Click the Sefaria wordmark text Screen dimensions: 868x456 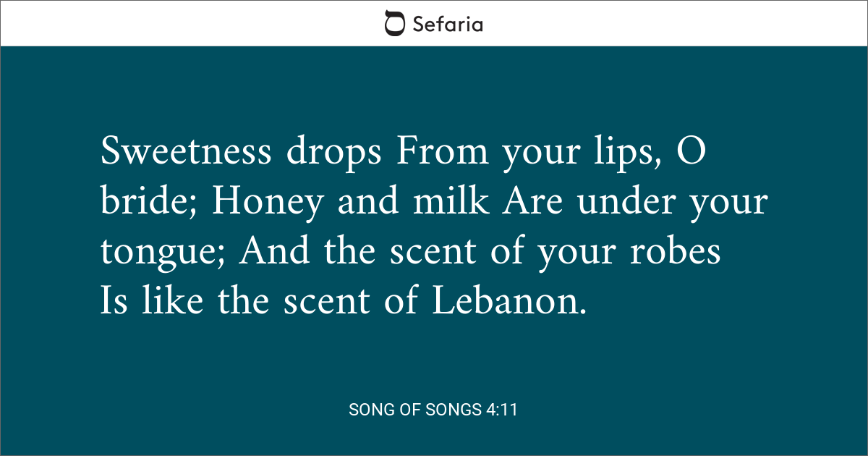pyautogui.click(x=447, y=24)
